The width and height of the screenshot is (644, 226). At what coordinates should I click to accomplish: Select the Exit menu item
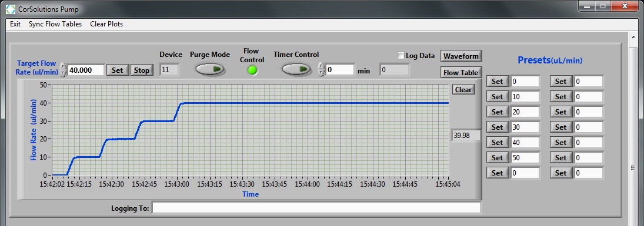point(15,24)
